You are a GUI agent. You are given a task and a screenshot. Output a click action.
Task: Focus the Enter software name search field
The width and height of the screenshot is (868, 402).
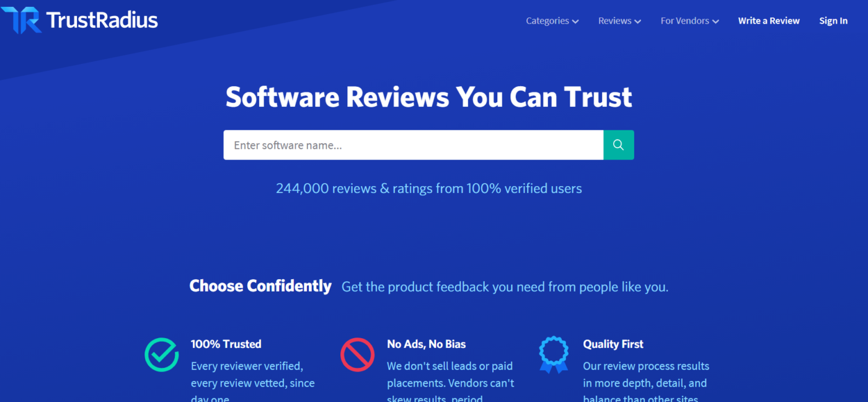pyautogui.click(x=413, y=145)
